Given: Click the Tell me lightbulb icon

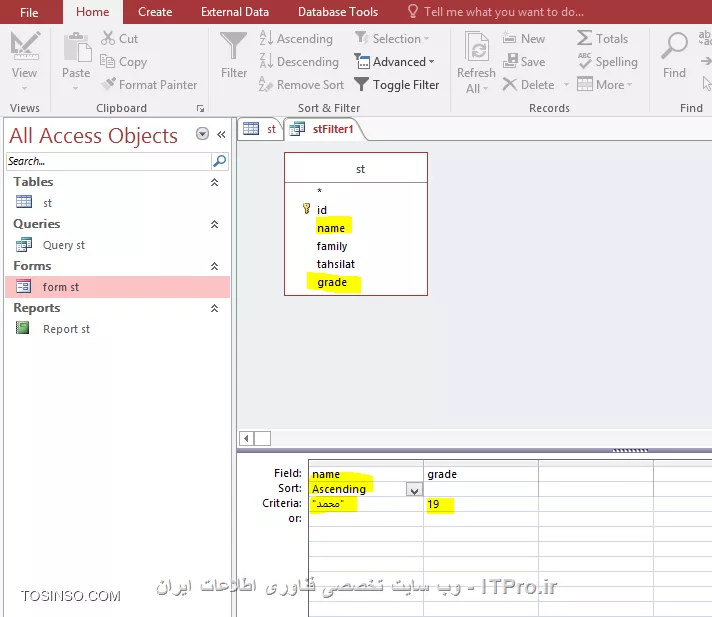Looking at the screenshot, I should (413, 11).
